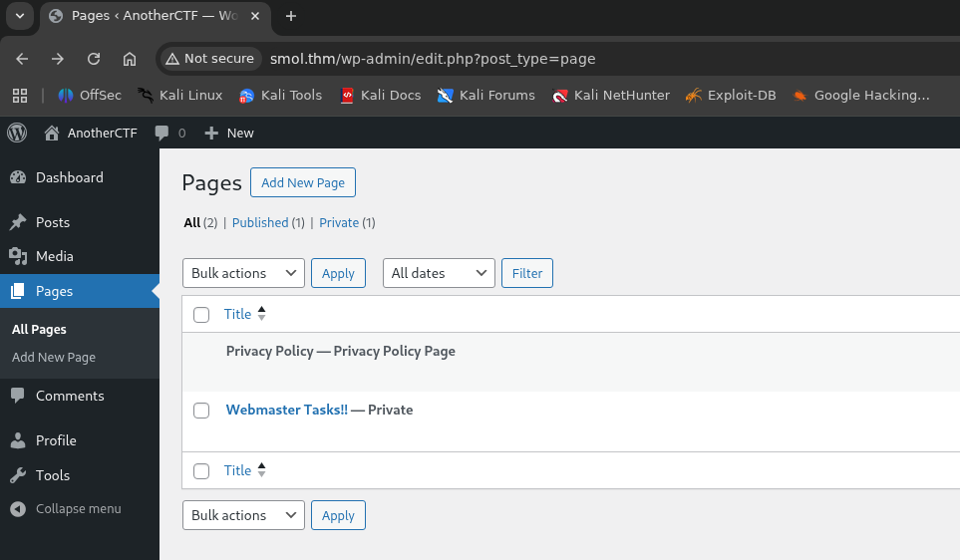Visit the AnotherCTF site home icon

(x=52, y=133)
